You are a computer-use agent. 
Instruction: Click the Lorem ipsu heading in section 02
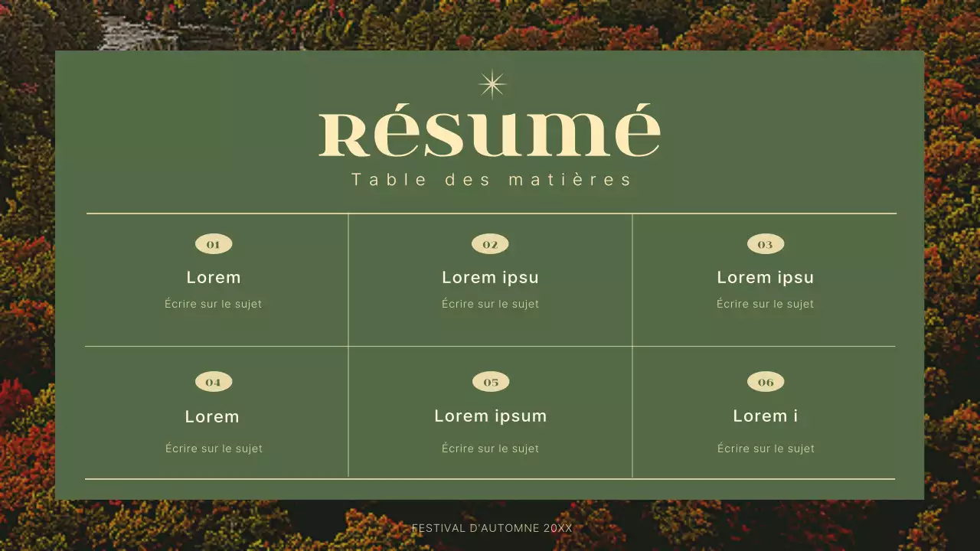tap(490, 277)
